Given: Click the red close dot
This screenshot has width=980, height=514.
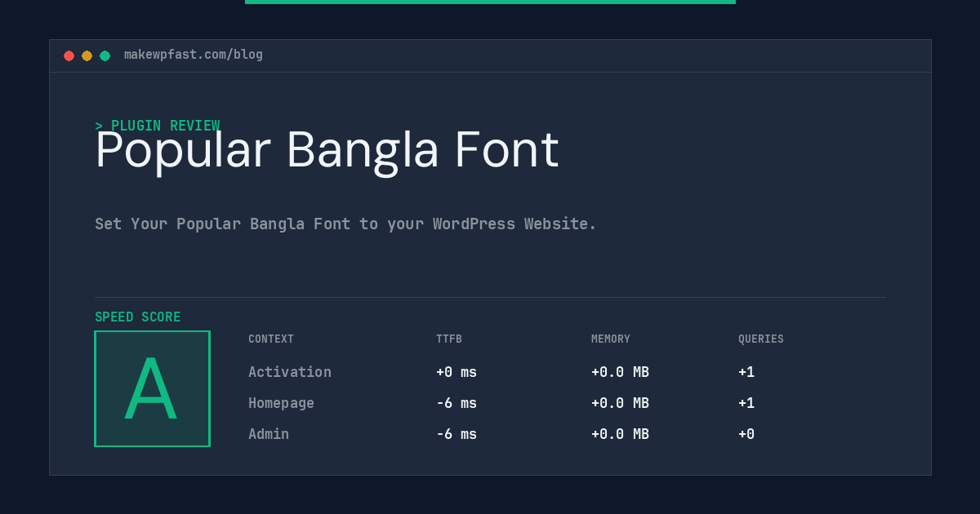Looking at the screenshot, I should click(x=69, y=55).
